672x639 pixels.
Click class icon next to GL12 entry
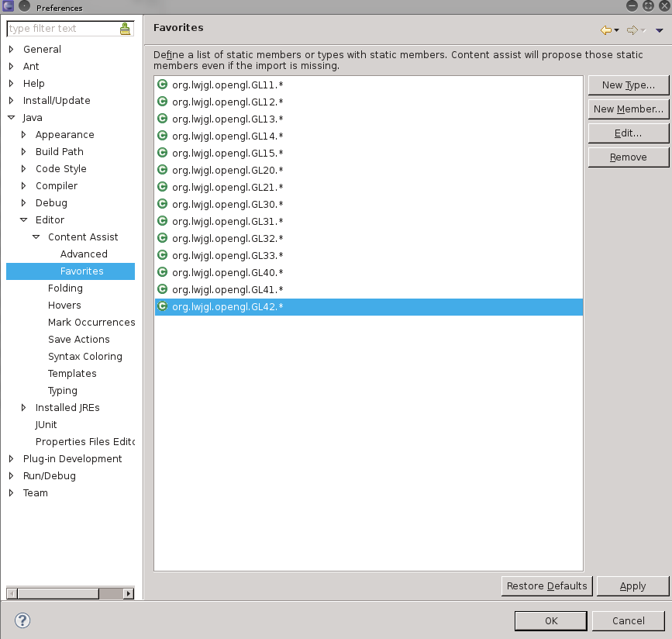pyautogui.click(x=163, y=102)
